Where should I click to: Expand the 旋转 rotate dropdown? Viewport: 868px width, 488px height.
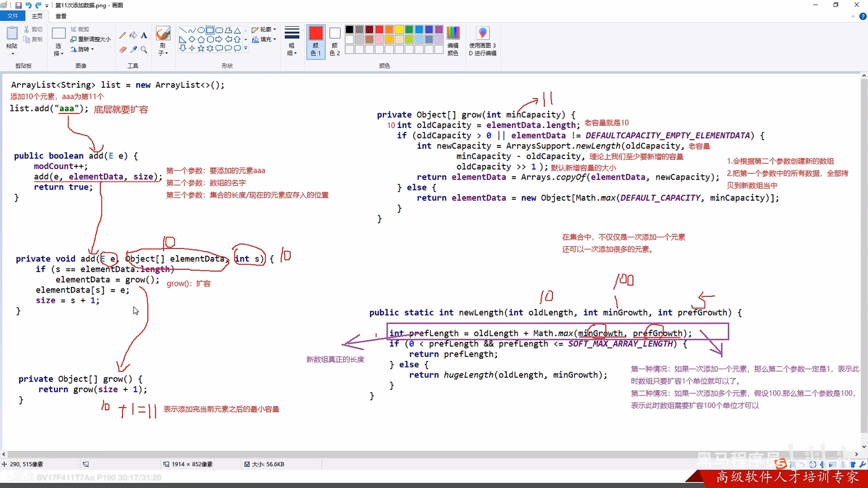point(83,49)
